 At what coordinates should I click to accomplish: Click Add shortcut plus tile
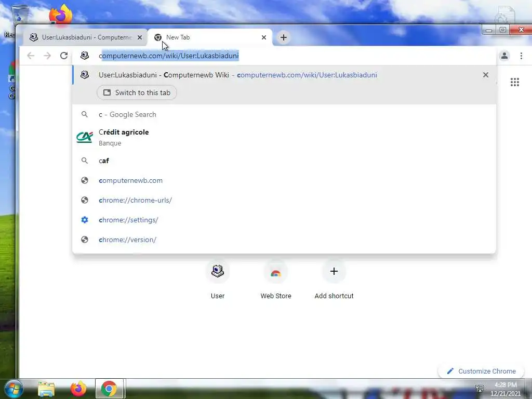334,280
